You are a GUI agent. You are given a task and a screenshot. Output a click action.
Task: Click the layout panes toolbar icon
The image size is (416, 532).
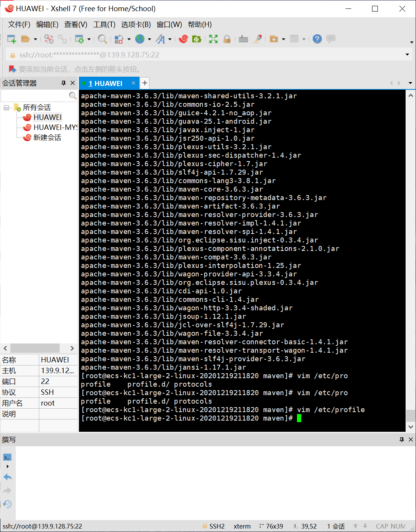294,39
